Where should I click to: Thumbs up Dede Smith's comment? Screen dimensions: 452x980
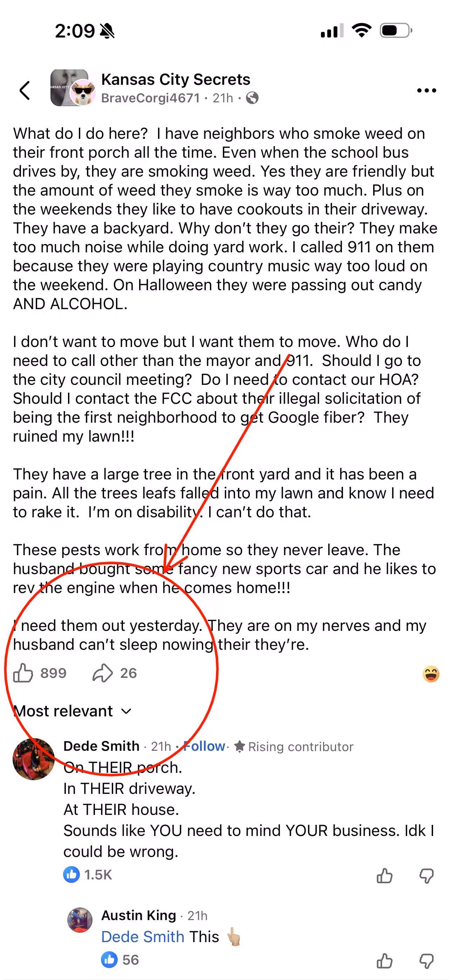click(384, 876)
